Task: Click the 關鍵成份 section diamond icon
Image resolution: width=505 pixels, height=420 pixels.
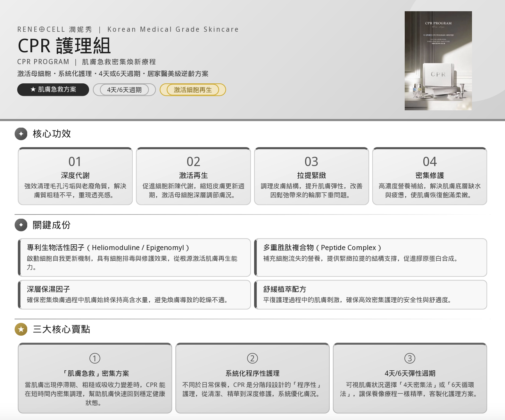Action: pyautogui.click(x=21, y=225)
